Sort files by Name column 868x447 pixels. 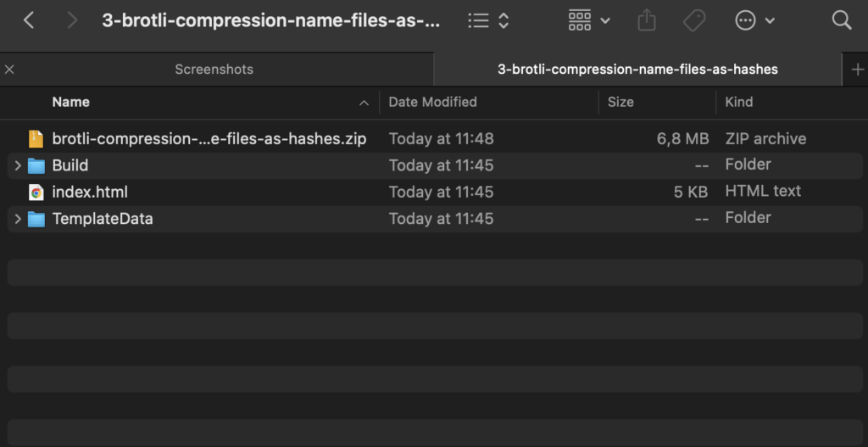point(71,102)
